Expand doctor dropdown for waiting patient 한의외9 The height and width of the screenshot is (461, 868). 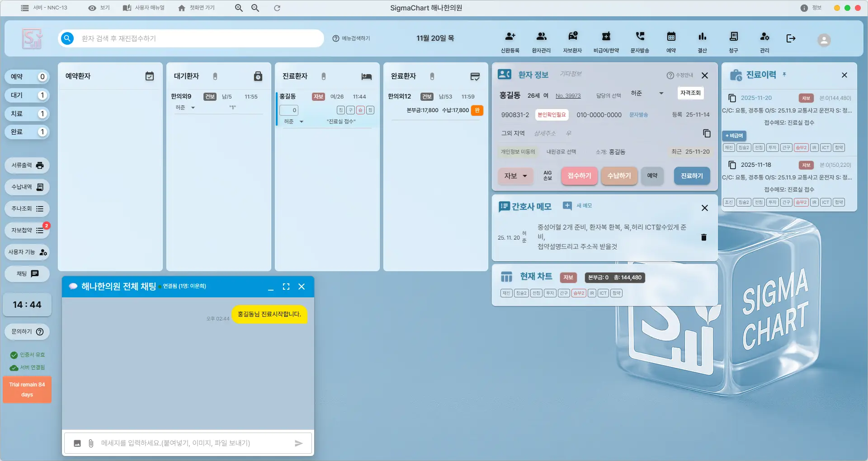(193, 108)
